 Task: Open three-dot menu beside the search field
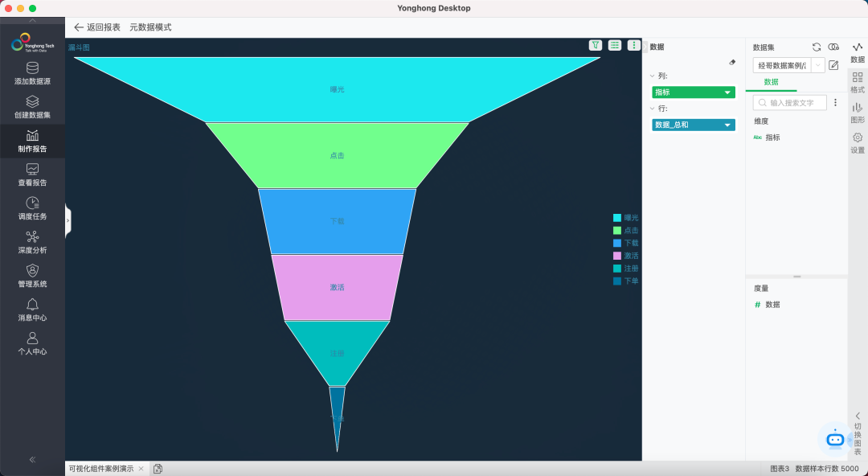click(835, 102)
